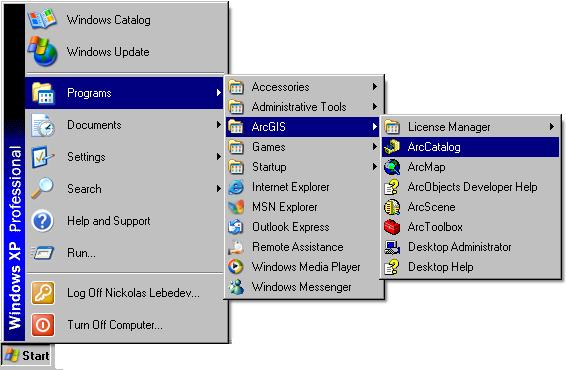Viewport: 566px width, 370px height.
Task: Open Desktop Administrator menu entry
Action: pos(470,247)
